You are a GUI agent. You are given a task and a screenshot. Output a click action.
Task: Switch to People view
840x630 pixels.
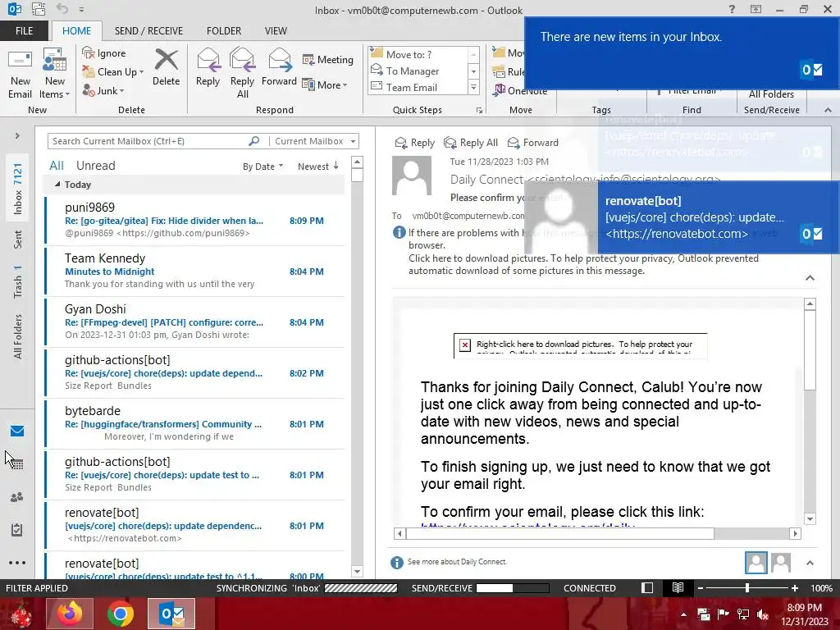17,497
